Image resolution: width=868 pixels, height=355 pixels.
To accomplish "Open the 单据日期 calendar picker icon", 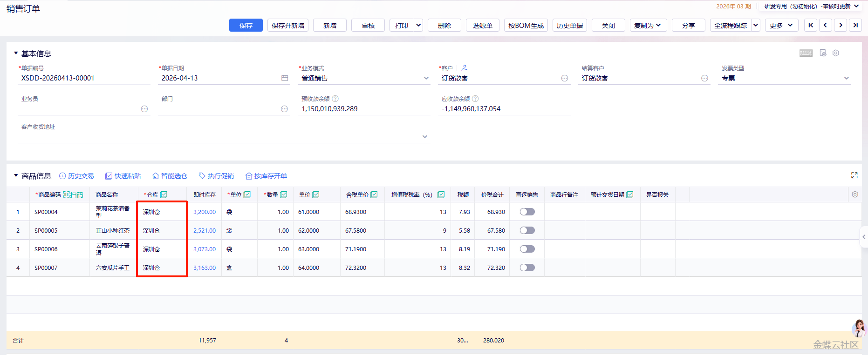I will click(x=285, y=78).
